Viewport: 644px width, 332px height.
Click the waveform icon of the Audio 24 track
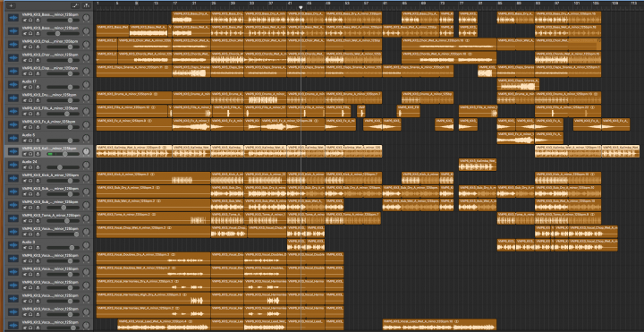(x=14, y=165)
